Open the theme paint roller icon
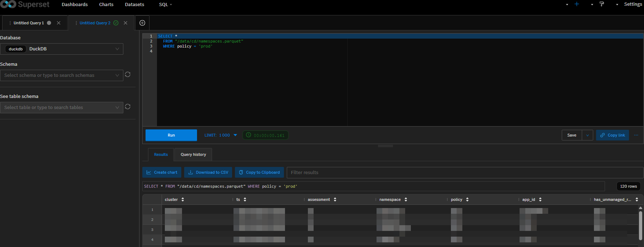Viewport: 644px width, 247px height. click(602, 4)
